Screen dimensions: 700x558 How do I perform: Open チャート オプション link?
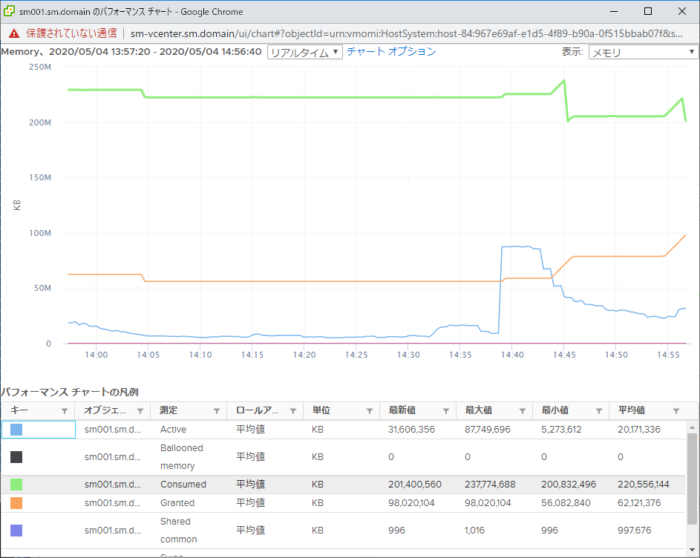click(392, 52)
